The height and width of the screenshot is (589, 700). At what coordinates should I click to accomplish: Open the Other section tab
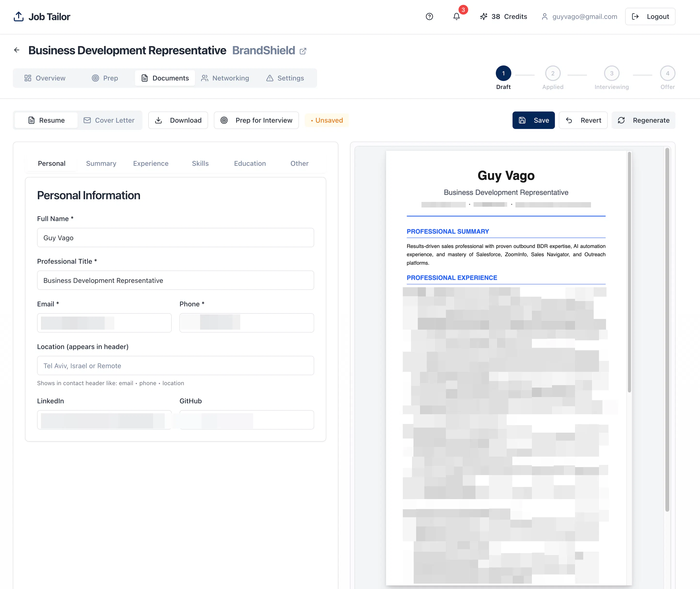(x=299, y=163)
